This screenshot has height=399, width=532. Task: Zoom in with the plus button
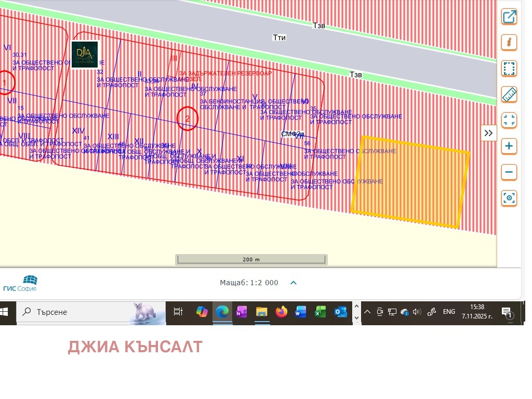tap(509, 146)
